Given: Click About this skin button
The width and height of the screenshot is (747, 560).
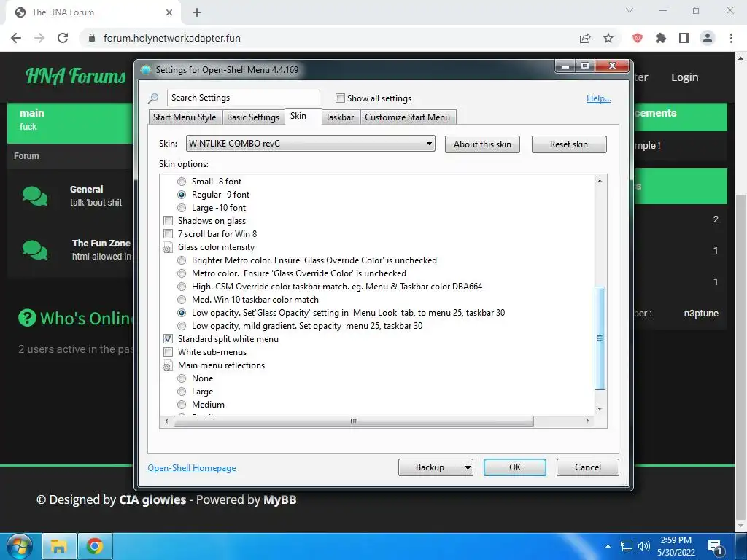Looking at the screenshot, I should [x=482, y=144].
